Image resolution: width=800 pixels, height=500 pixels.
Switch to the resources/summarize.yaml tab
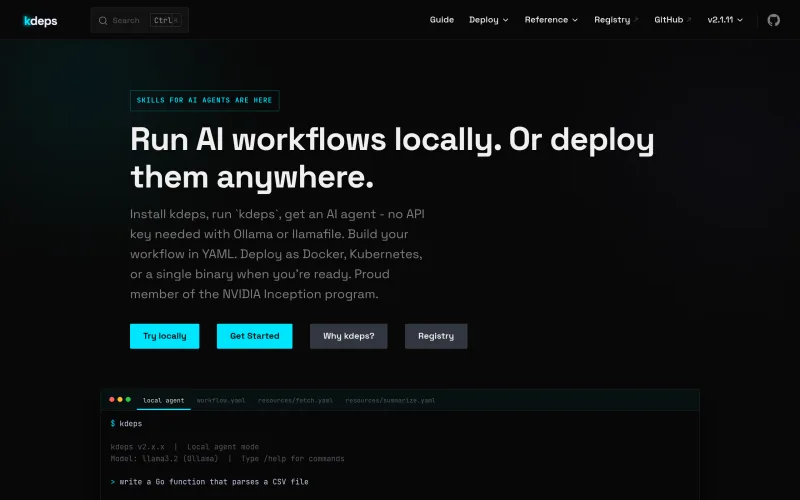pos(390,401)
